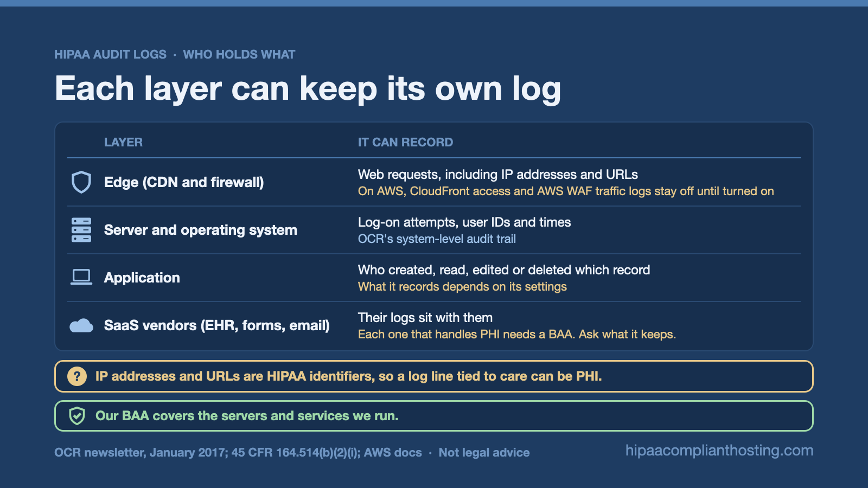This screenshot has height=488, width=868.
Task: Select 'Server and operating system' row label
Action: [201, 230]
